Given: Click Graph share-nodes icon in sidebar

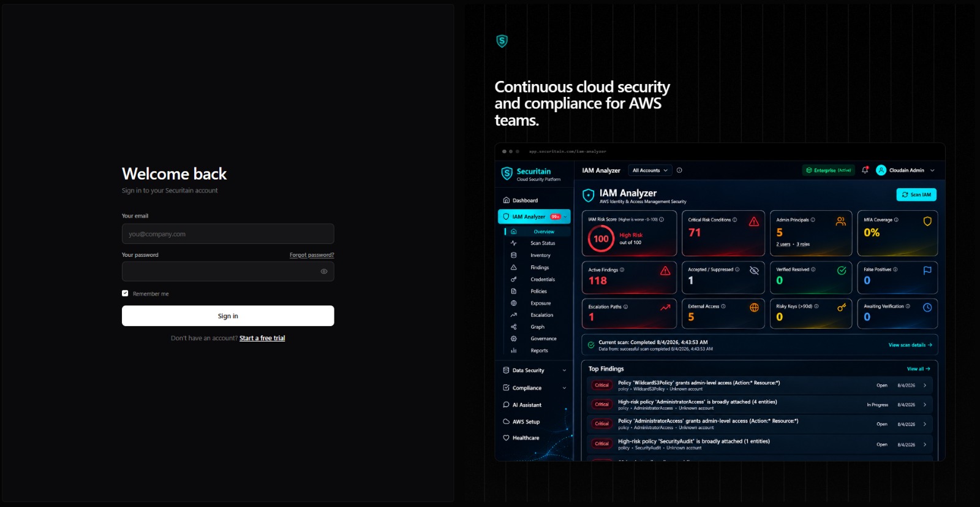Looking at the screenshot, I should coord(514,327).
